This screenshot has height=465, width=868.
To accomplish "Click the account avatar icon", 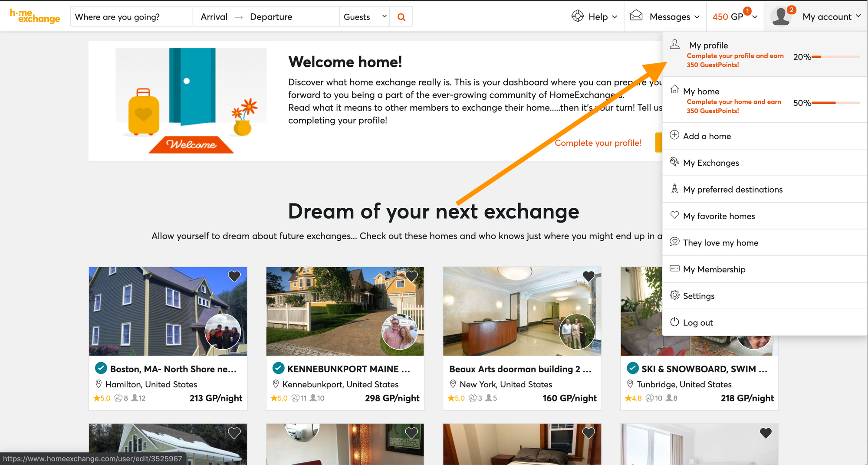I will (780, 16).
